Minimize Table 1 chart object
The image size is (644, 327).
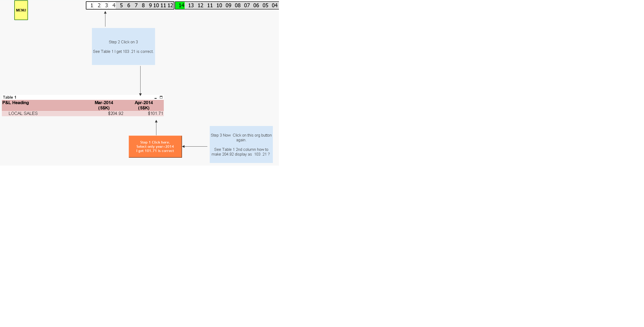(x=156, y=97)
